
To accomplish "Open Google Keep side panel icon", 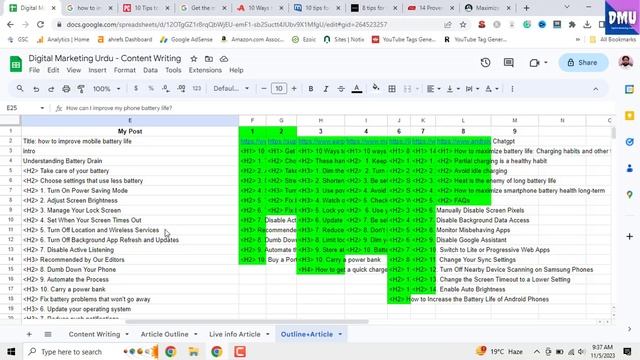I will point(629,116).
